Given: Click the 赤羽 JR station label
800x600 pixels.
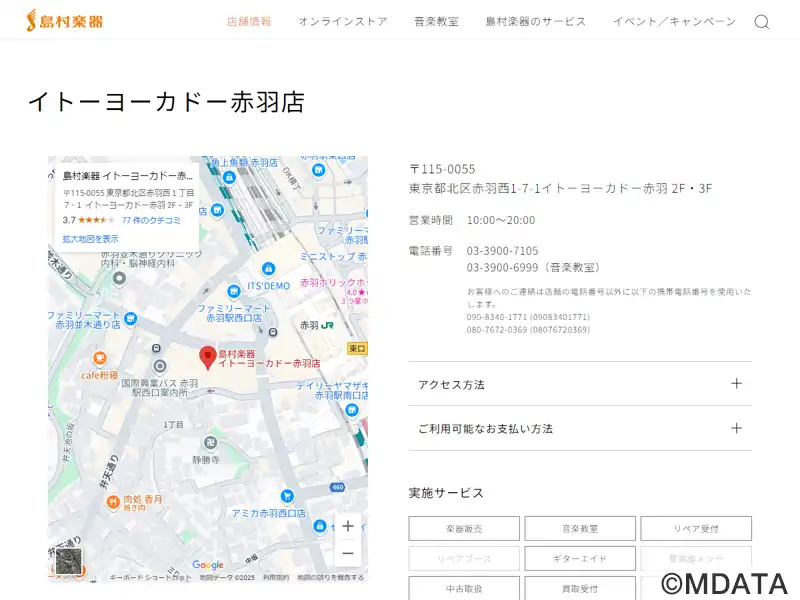Looking at the screenshot, I should [x=316, y=325].
